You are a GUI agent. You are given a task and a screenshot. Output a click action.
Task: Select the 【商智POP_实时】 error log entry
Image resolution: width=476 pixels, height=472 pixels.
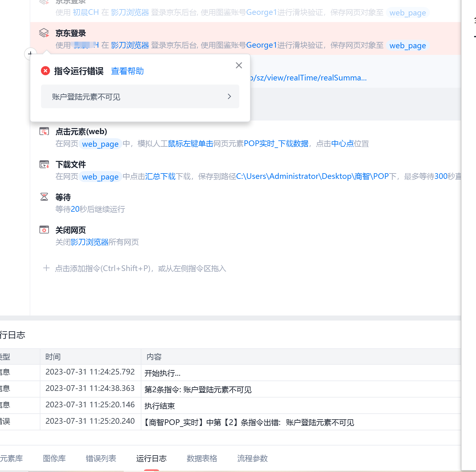[x=249, y=422]
